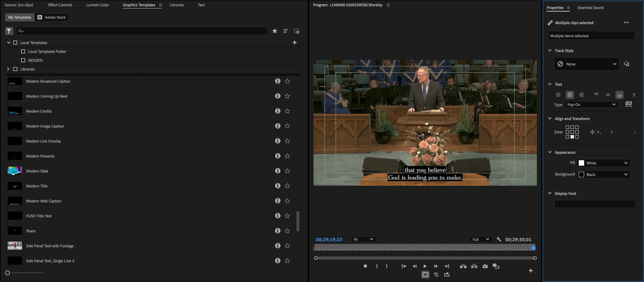Switch to the Lumetri Color tab
This screenshot has width=644, height=282.
pyautogui.click(x=97, y=5)
